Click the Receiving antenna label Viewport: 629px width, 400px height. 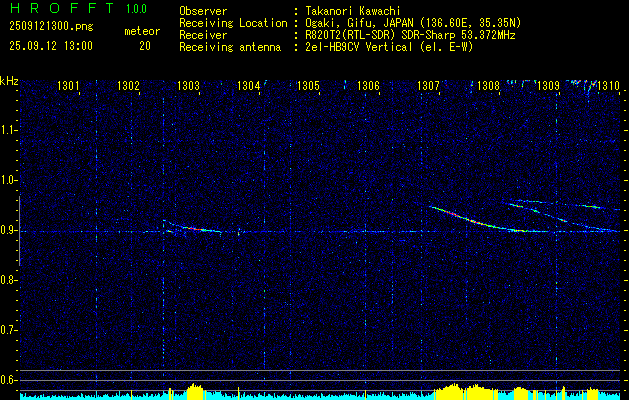click(x=230, y=47)
